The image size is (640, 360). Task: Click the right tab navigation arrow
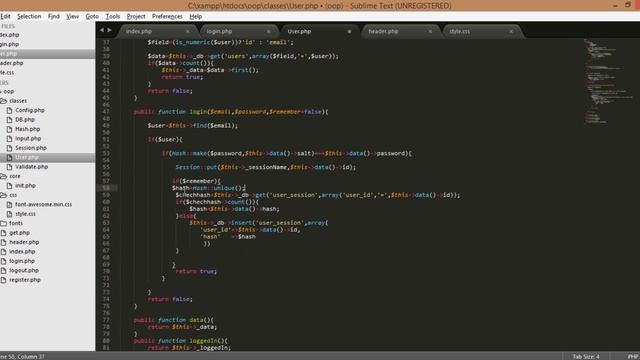pos(109,30)
